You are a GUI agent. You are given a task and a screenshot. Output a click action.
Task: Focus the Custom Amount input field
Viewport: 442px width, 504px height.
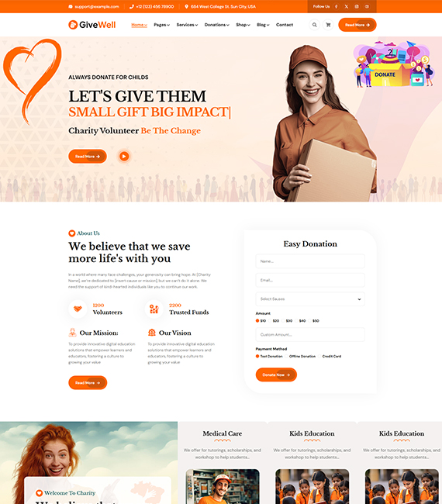tap(310, 335)
